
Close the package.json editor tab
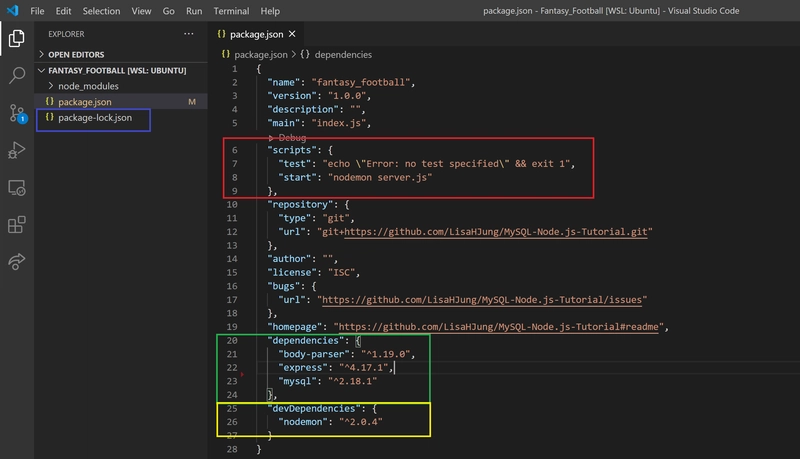click(292, 34)
